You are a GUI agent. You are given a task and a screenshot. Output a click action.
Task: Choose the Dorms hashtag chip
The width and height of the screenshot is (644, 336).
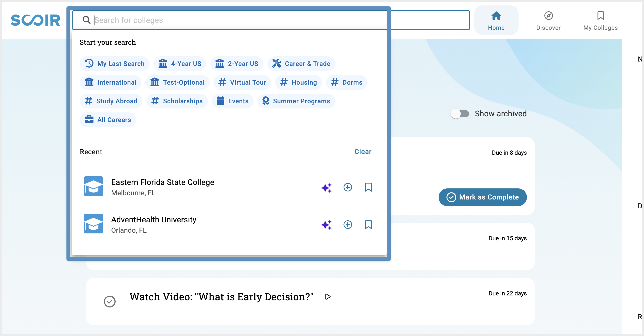click(x=346, y=82)
